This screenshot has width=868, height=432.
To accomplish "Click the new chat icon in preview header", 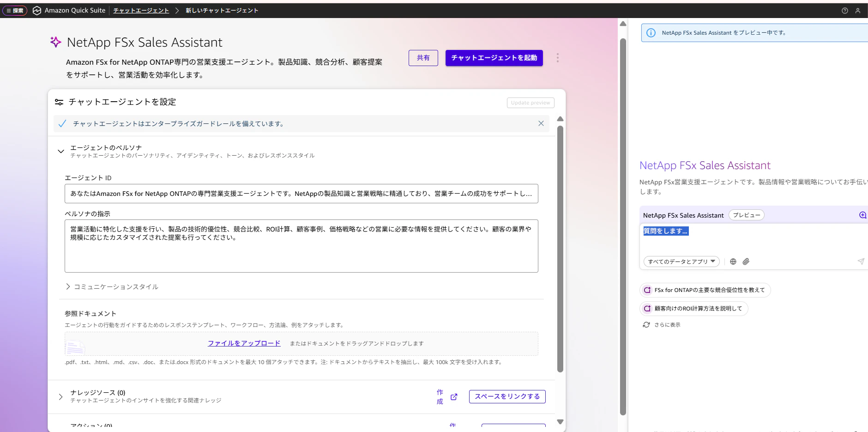I will tap(862, 215).
